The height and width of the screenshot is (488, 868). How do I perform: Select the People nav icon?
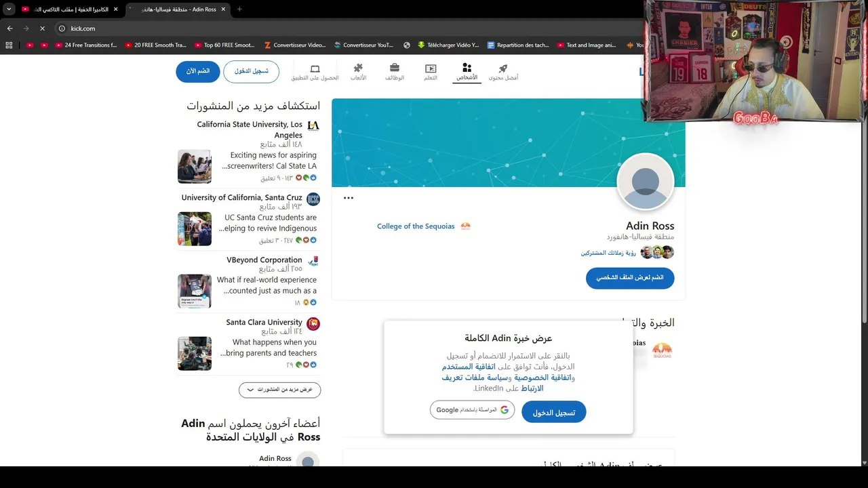click(x=467, y=72)
